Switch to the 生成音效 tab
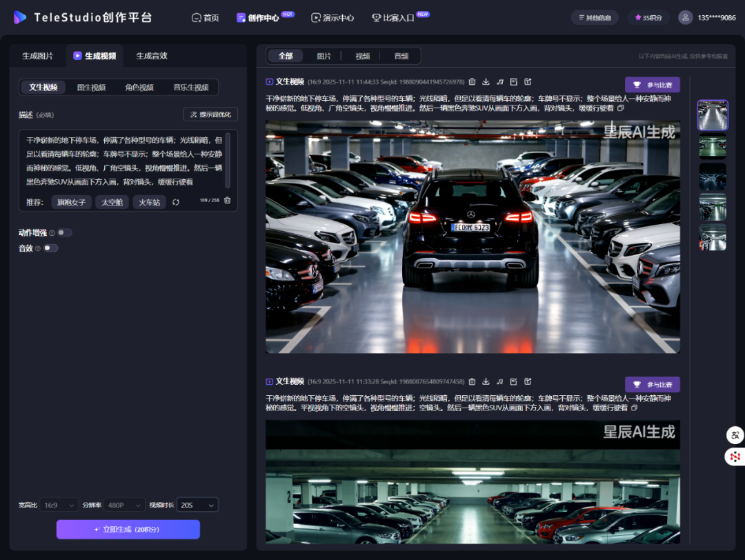745x560 pixels. 152,56
